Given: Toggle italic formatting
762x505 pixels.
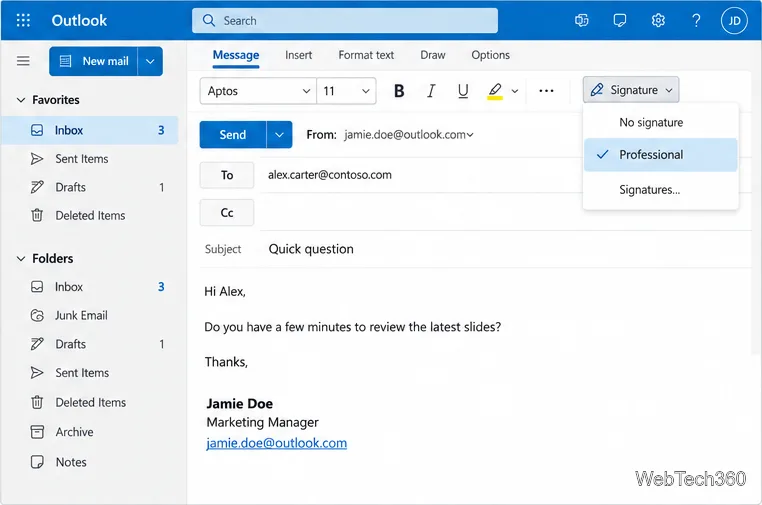Looking at the screenshot, I should click(x=431, y=91).
